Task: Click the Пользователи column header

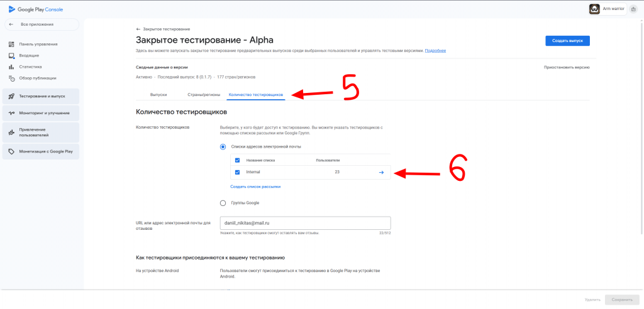Action: click(328, 160)
